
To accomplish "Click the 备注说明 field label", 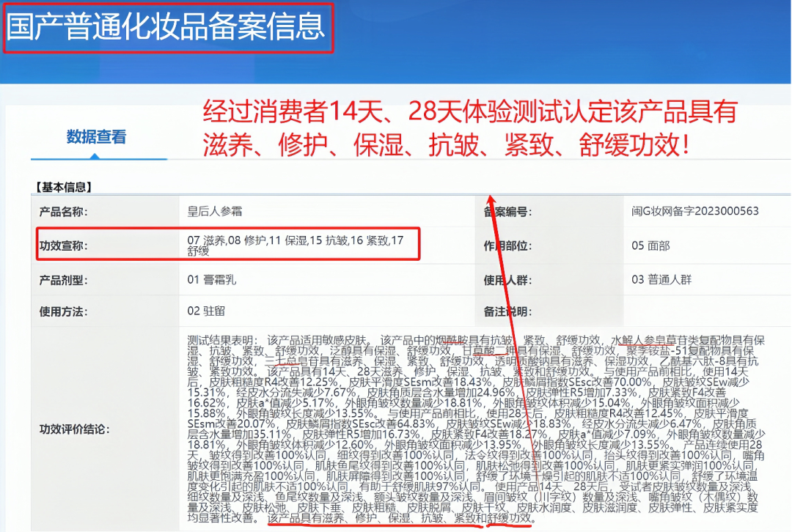I will click(507, 312).
